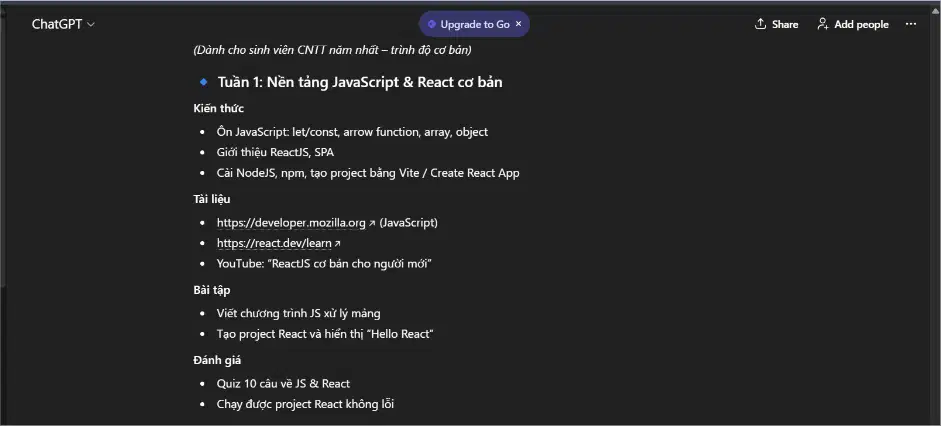
Task: Click the Đánh giá subheading
Action: 217,360
